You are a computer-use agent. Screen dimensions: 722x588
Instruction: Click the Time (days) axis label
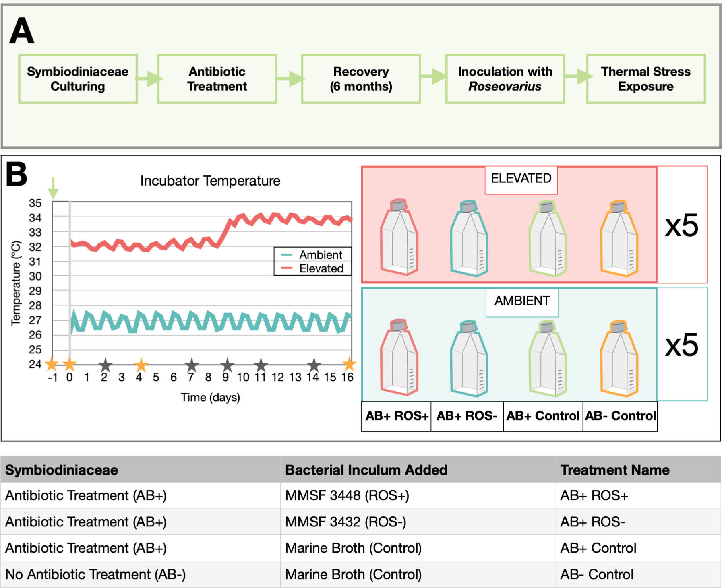pos(210,397)
